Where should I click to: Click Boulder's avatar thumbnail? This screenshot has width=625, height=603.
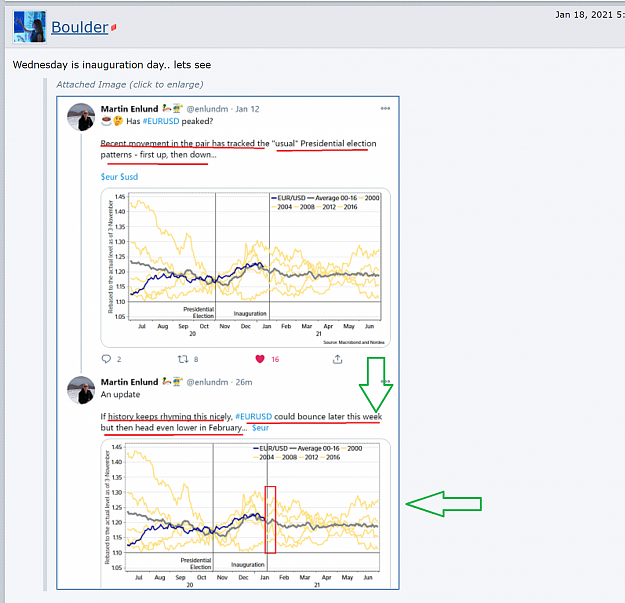click(x=29, y=27)
